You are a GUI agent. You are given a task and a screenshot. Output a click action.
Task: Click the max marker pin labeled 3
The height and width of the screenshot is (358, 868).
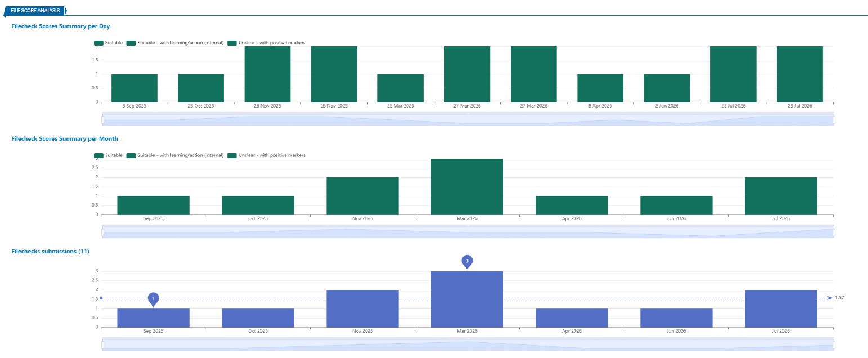[467, 262]
